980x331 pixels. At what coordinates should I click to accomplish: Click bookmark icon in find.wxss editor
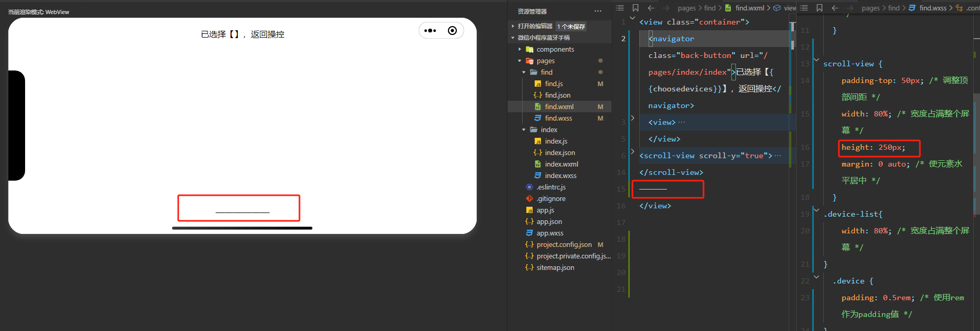820,8
